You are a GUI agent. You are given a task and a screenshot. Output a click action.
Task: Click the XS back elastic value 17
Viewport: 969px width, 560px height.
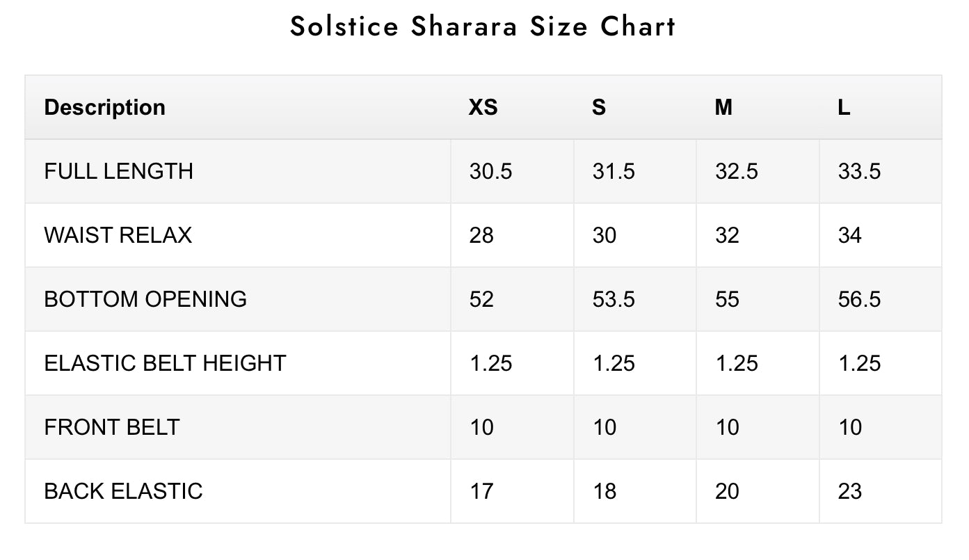tap(481, 491)
